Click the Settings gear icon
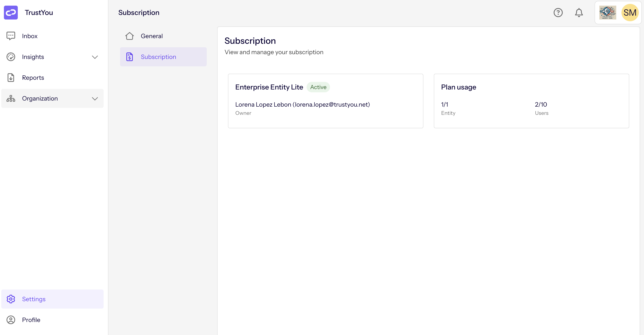644x335 pixels. point(11,299)
